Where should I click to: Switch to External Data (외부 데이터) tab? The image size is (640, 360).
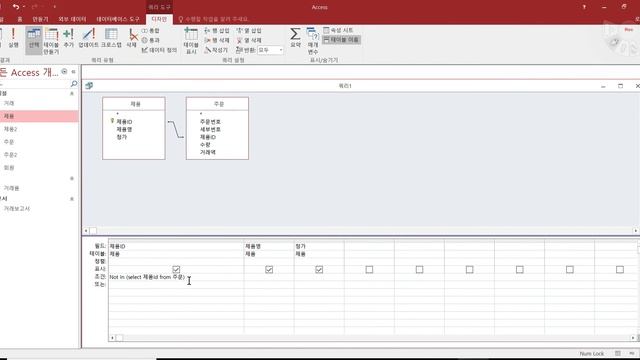coord(72,19)
